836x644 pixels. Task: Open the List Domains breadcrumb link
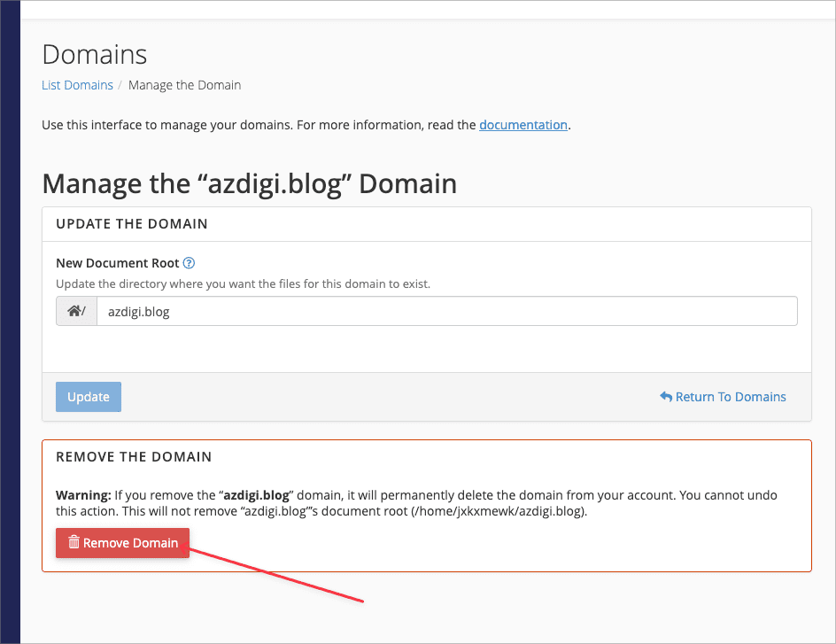(77, 85)
